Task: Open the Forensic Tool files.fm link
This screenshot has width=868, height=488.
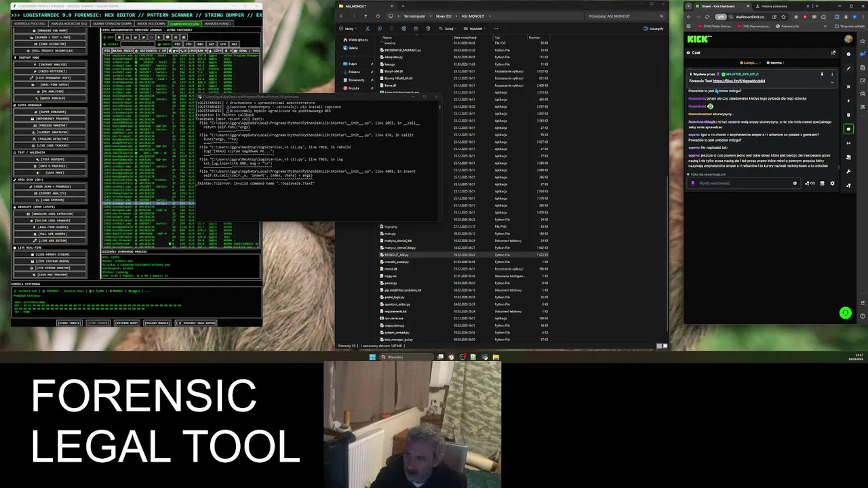Action: 739,81
